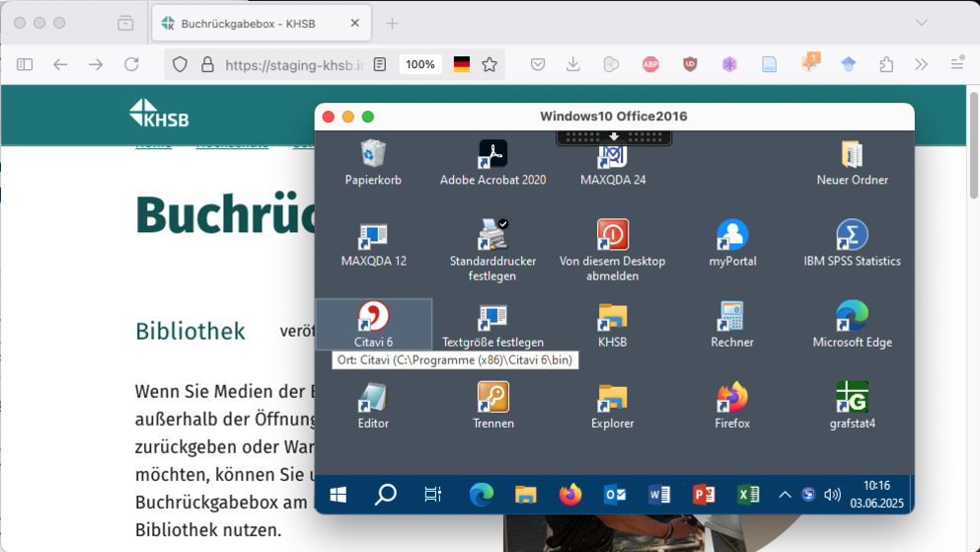
Task: List all tabs with the dropdown arrow
Action: pyautogui.click(x=921, y=23)
